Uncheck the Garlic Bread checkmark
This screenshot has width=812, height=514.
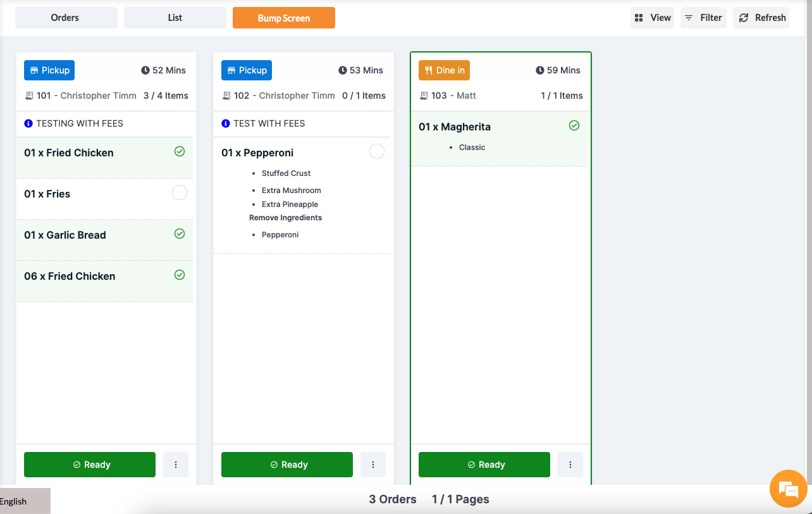pyautogui.click(x=180, y=234)
